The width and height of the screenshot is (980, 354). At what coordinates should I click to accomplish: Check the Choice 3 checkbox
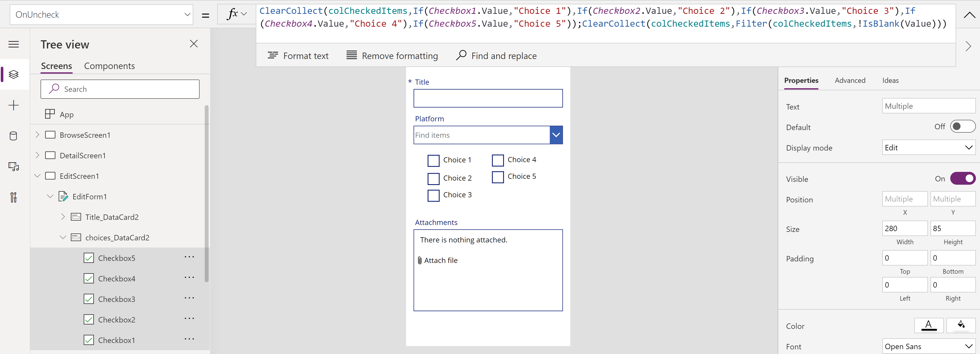tap(433, 195)
